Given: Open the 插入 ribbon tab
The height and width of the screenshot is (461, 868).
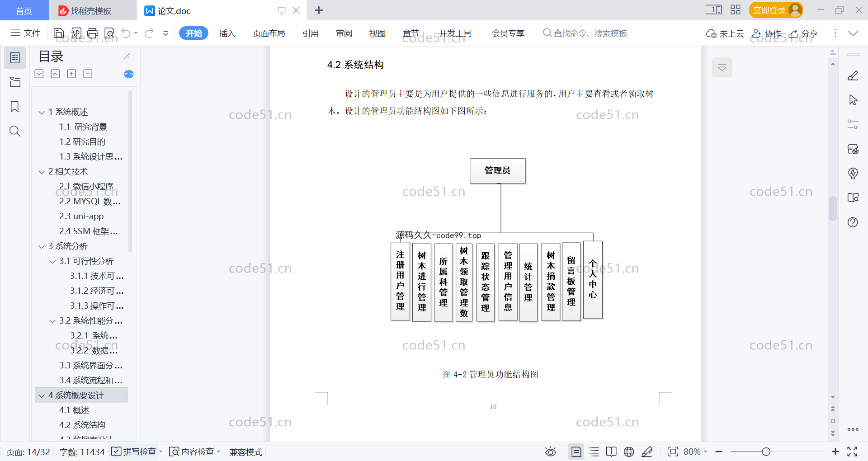Looking at the screenshot, I should [x=227, y=33].
